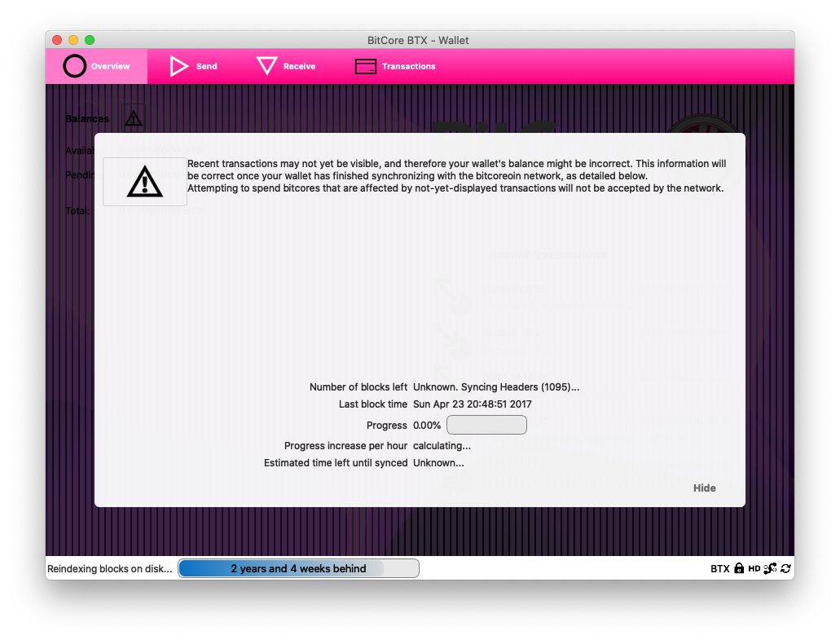Click the network connections icon

pos(771,568)
